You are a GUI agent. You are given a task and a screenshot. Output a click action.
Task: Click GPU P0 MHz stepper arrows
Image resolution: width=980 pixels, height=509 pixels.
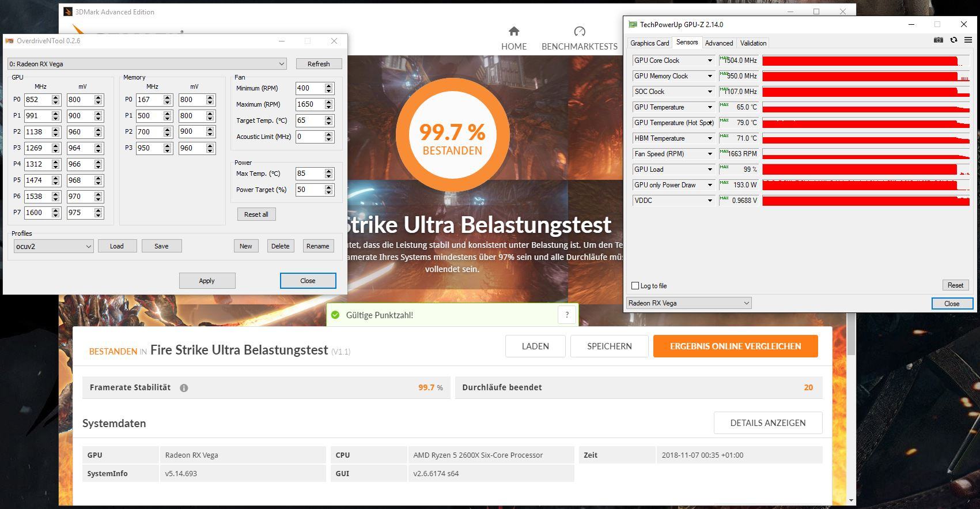tap(56, 100)
